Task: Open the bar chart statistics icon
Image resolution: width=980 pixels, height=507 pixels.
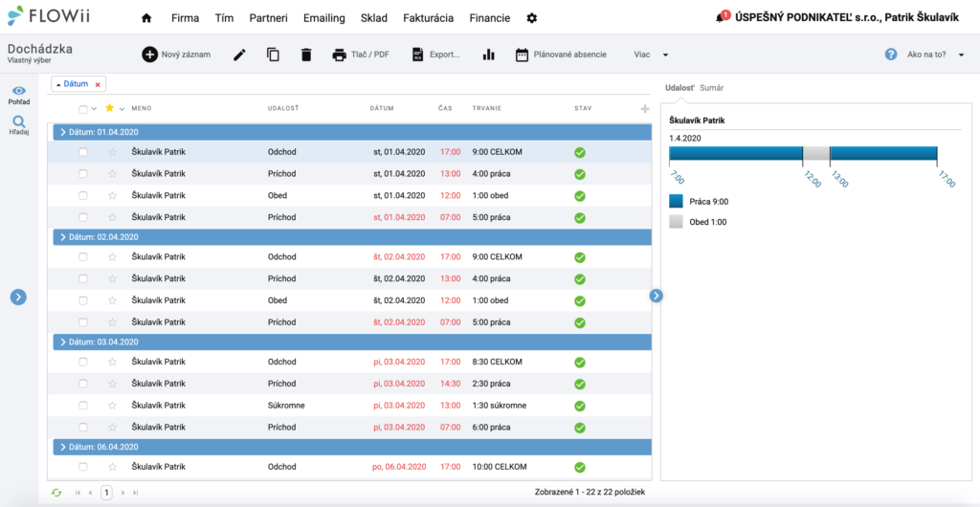Action: pyautogui.click(x=489, y=55)
